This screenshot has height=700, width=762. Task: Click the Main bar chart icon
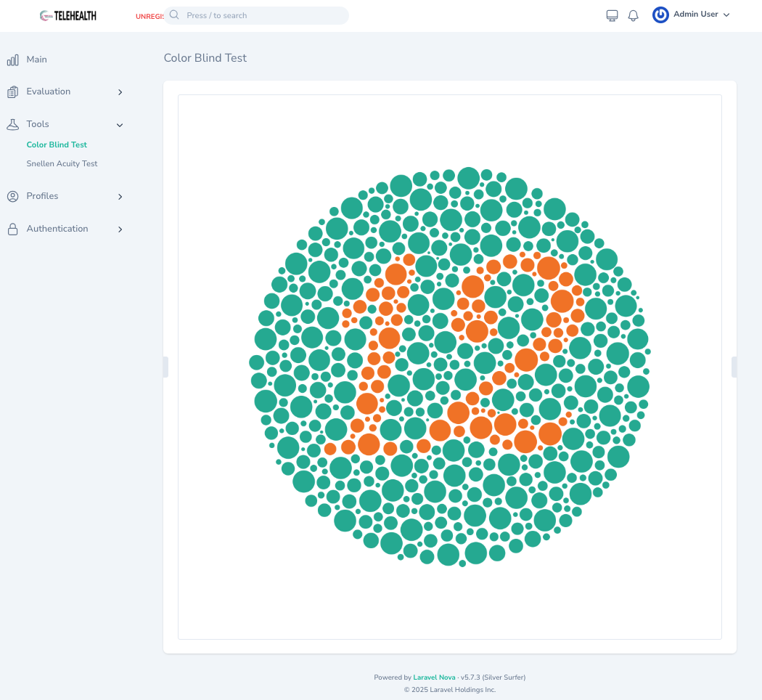pyautogui.click(x=12, y=60)
